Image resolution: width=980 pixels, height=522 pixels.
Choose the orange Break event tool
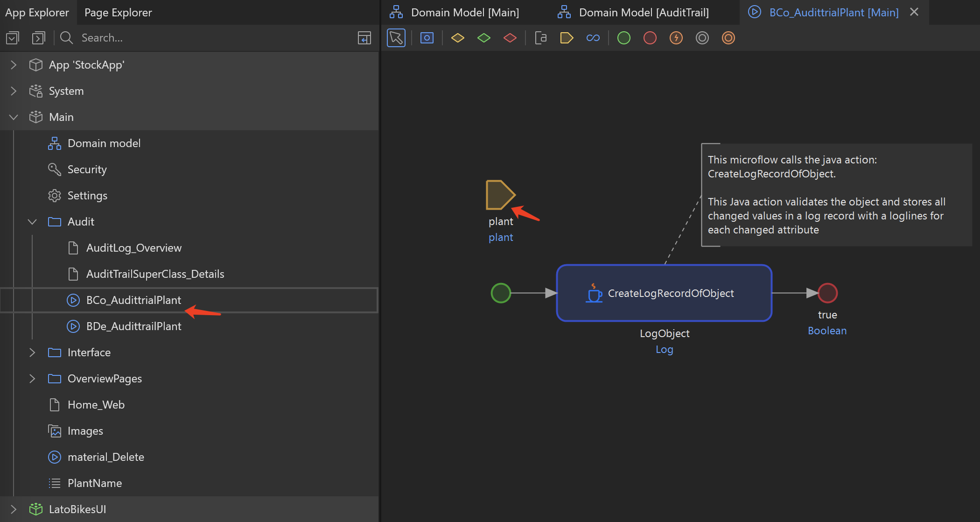click(728, 38)
